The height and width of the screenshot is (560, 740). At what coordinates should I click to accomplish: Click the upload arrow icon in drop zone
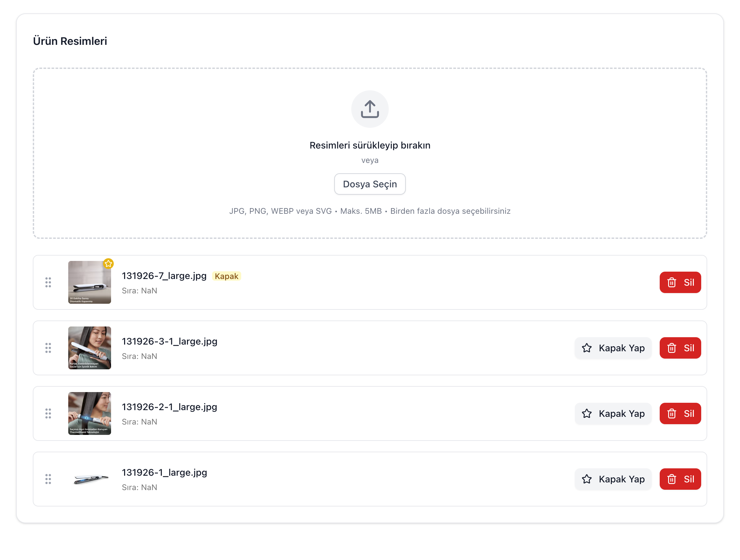(x=370, y=109)
